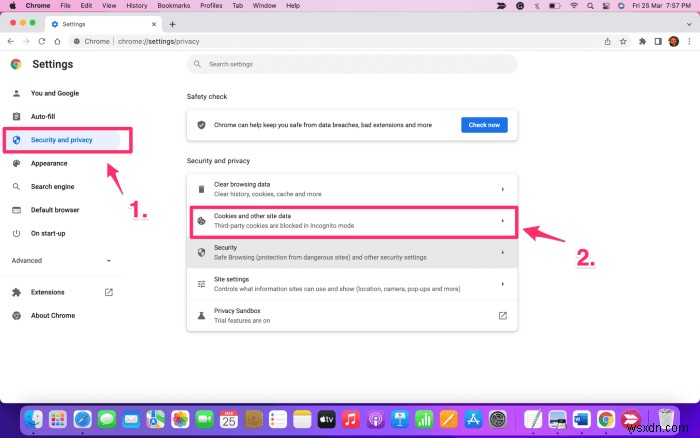
Task: Toggle the side panel icon
Action: [x=658, y=42]
